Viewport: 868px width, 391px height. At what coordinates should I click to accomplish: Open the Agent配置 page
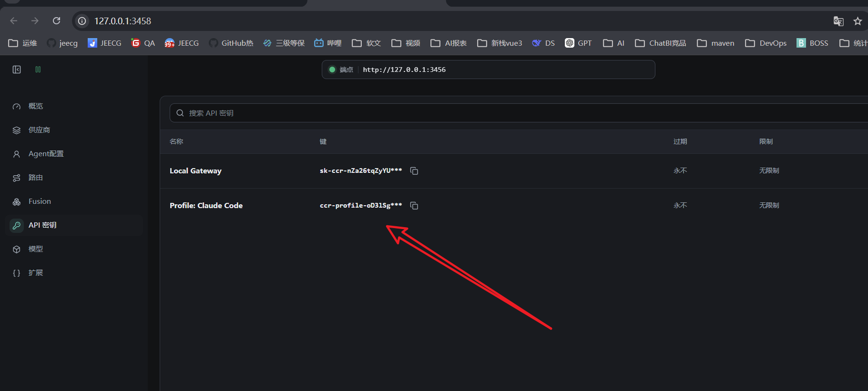coord(74,154)
